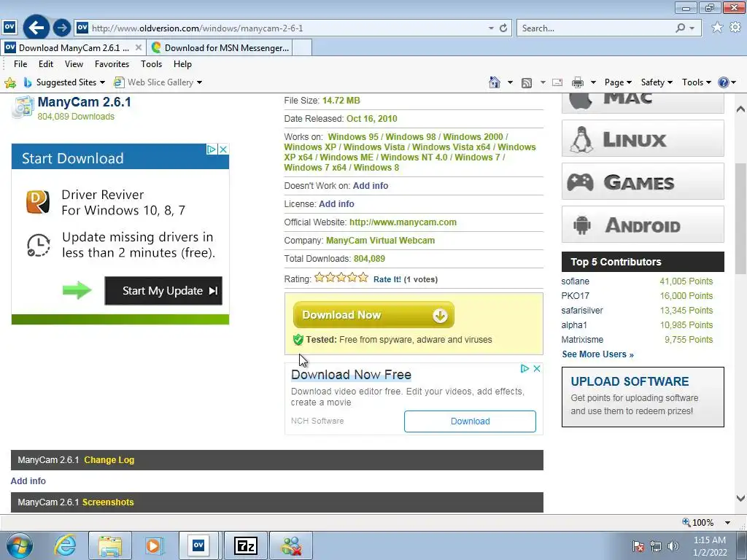The image size is (747, 560).
Task: Click the vertical scrollbar down arrow
Action: [x=740, y=498]
